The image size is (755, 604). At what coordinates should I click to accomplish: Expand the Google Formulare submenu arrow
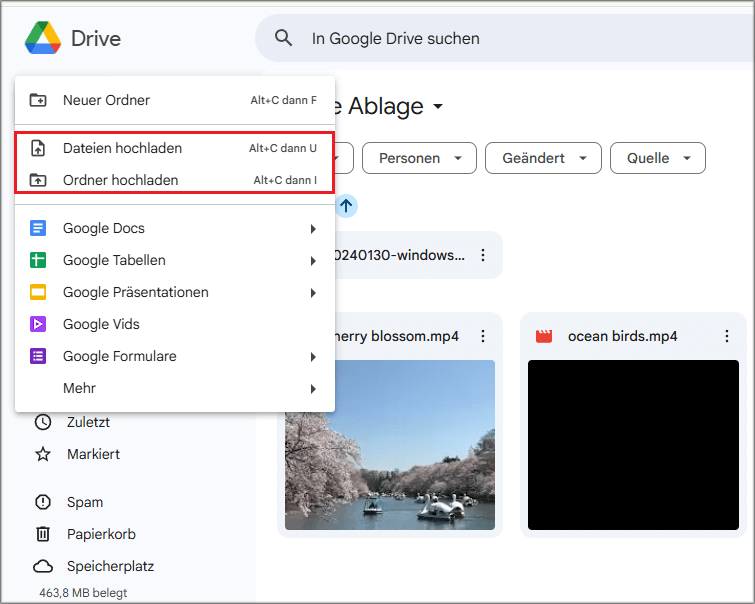[313, 357]
